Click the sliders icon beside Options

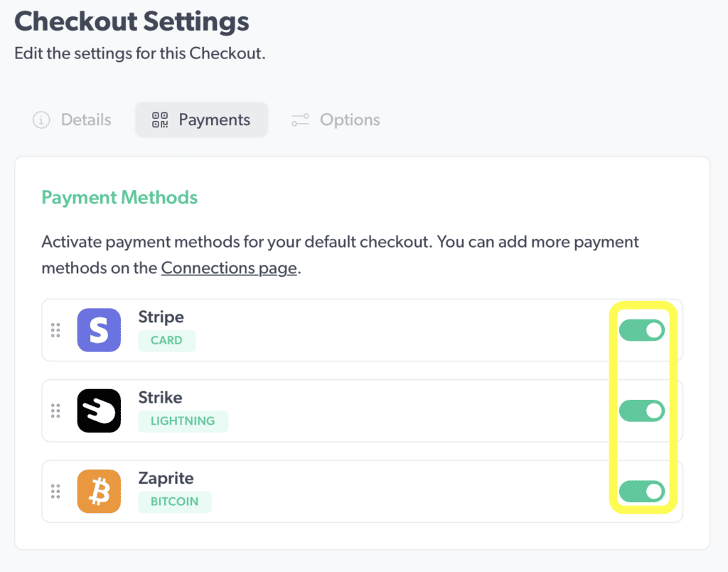click(299, 120)
